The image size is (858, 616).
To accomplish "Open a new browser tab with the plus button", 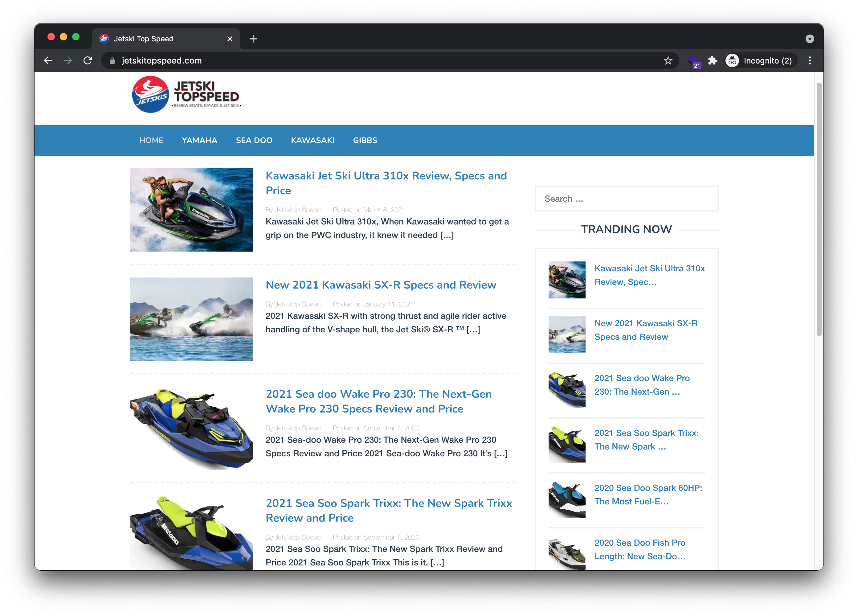I will pyautogui.click(x=253, y=38).
